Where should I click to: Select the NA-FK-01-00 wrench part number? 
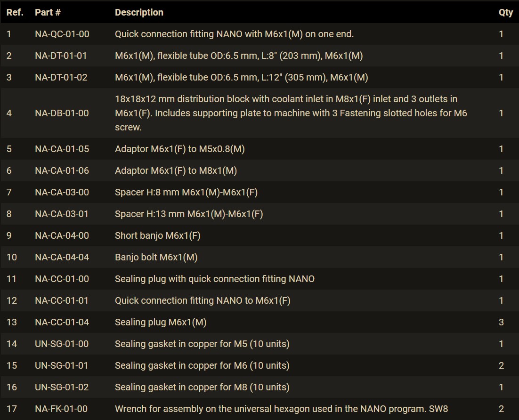tap(61, 409)
